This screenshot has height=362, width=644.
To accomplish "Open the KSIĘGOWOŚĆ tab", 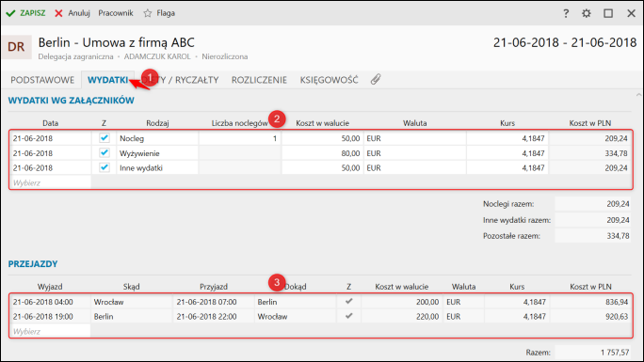I will 329,80.
